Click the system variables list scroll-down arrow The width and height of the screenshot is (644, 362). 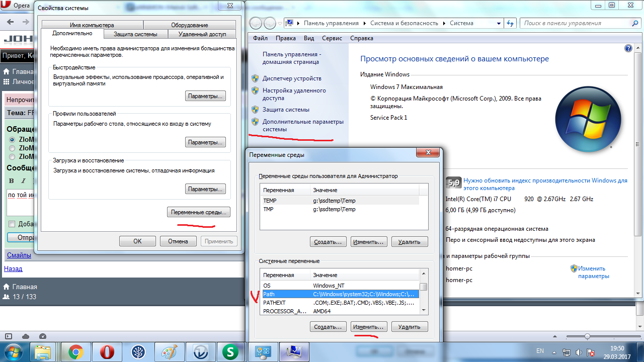coord(424,311)
